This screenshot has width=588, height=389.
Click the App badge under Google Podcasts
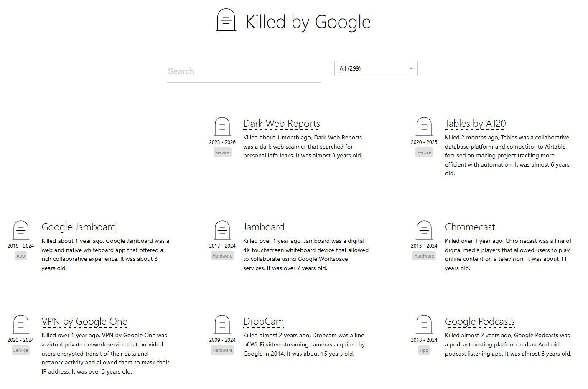point(424,350)
